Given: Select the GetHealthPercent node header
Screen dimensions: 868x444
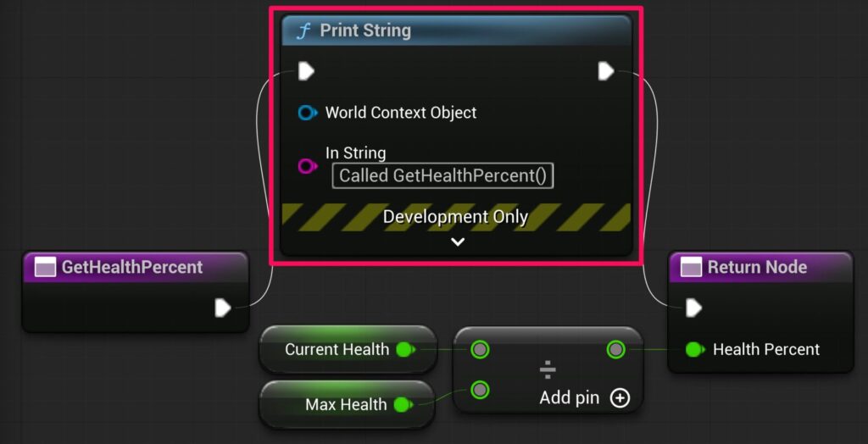Looking at the screenshot, I should pos(136,268).
